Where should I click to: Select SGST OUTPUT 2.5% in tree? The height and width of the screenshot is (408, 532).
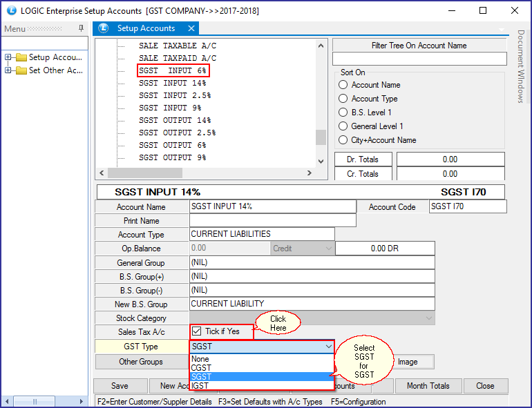point(177,133)
